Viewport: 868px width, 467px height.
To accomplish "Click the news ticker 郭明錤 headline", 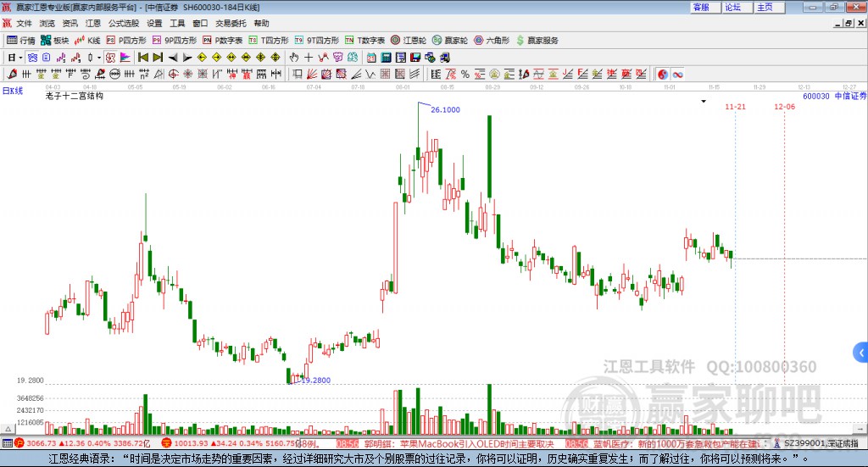I will pyautogui.click(x=459, y=444).
